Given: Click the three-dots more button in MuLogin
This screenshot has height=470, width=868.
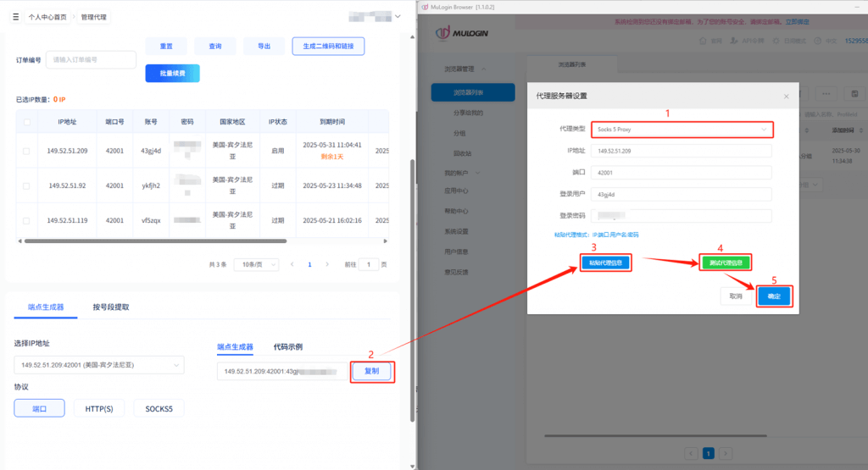Looking at the screenshot, I should 826,93.
